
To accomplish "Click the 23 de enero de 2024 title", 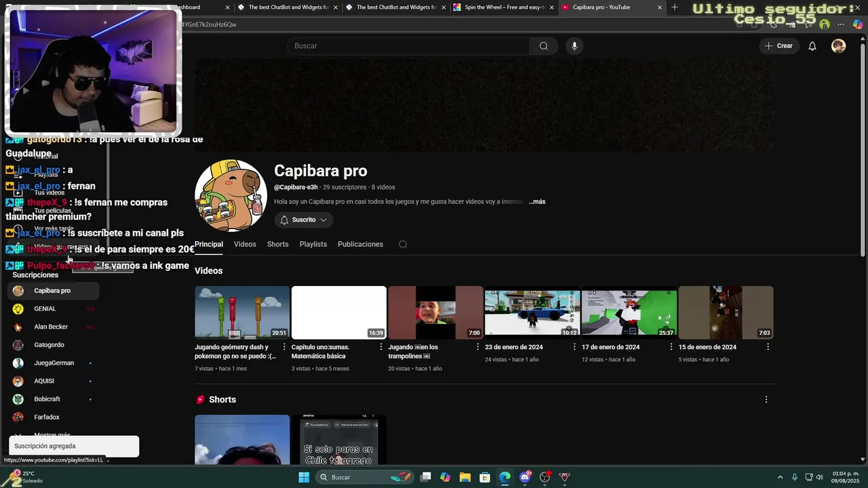I will 514,347.
